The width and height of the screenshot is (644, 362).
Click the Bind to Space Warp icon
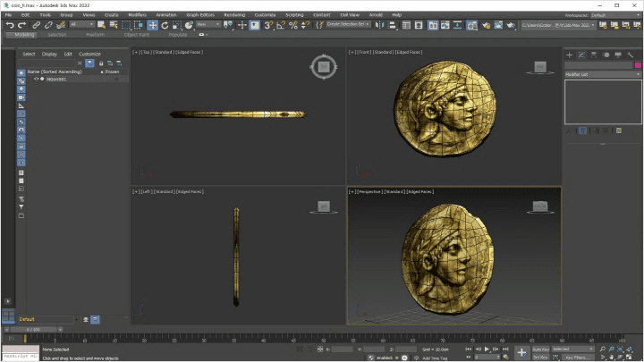(x=61, y=25)
